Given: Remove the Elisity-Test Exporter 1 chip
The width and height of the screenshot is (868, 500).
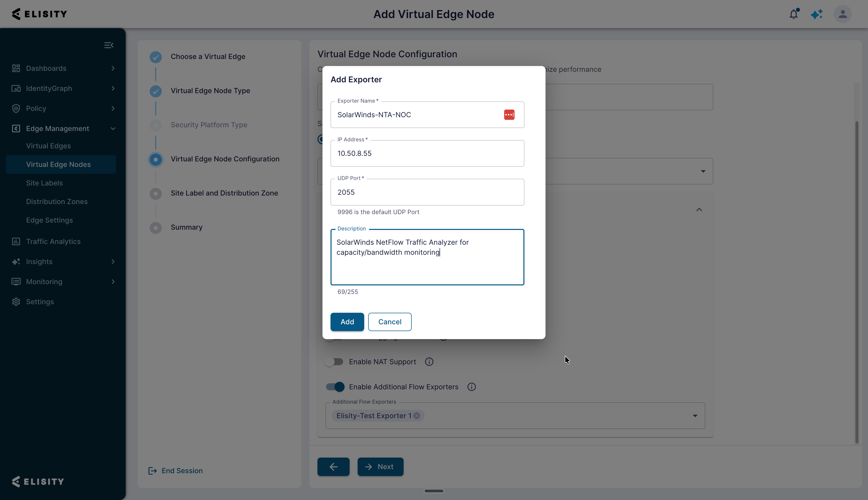Looking at the screenshot, I should tap(416, 416).
